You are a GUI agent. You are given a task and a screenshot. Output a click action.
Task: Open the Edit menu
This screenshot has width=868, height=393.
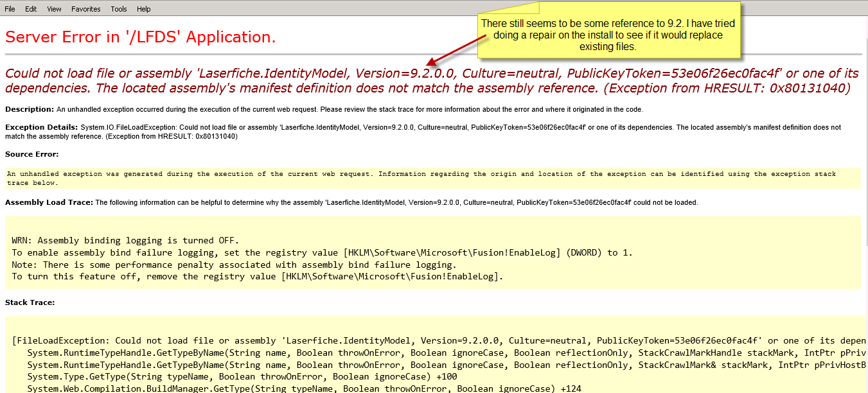click(31, 9)
